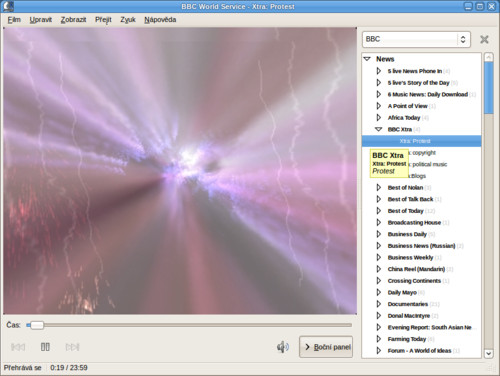Open the Nápověda help menu
Viewport: 500px width, 376px height.
pos(160,20)
